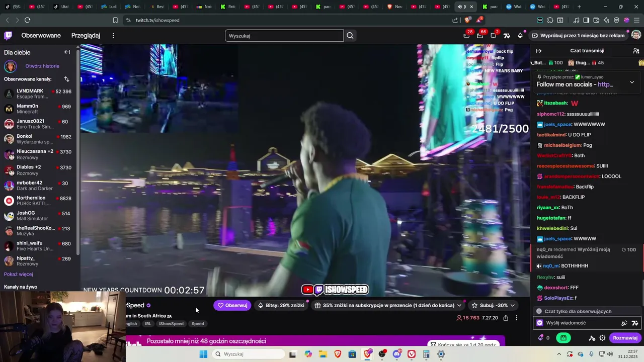Click the 7TV icon in top navigation

point(507,36)
